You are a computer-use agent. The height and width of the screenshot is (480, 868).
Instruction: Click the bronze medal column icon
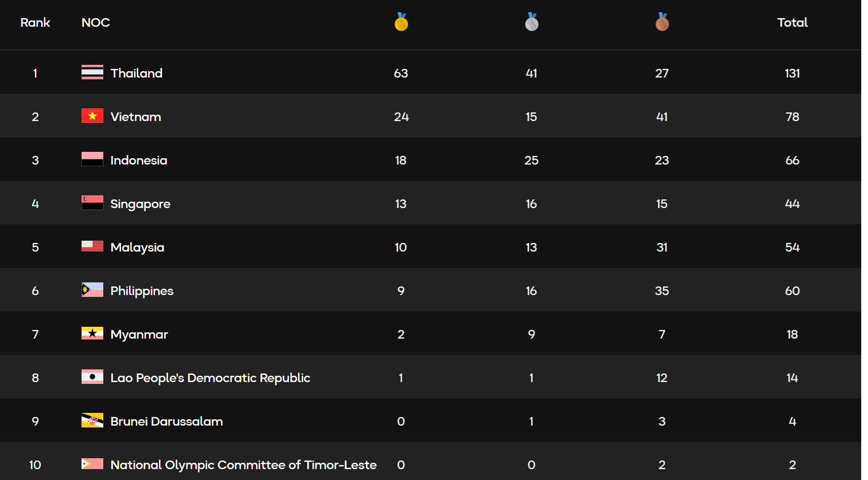(662, 22)
